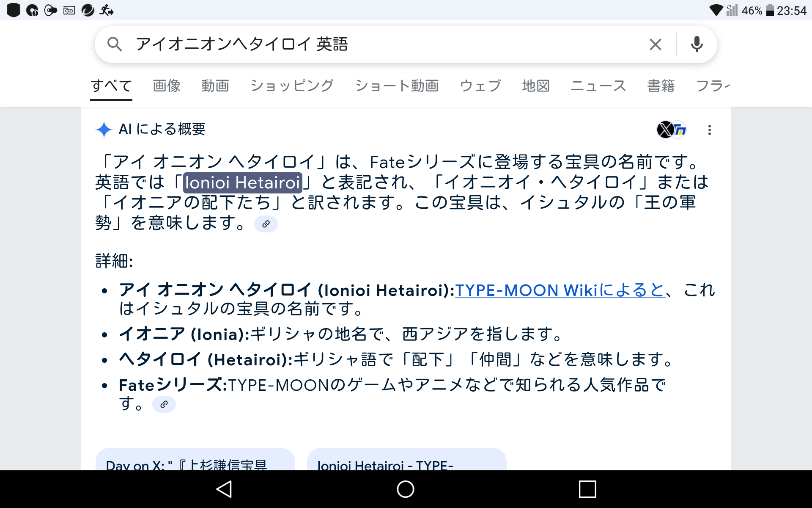Tap link chip after Fateシリーズ bullet

164,404
